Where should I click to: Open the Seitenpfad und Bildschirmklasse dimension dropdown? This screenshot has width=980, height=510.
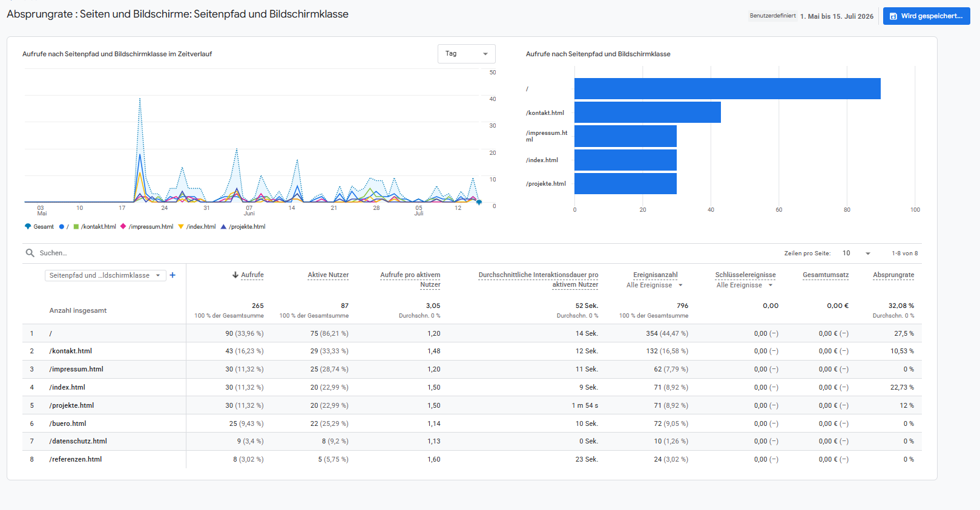(x=105, y=275)
